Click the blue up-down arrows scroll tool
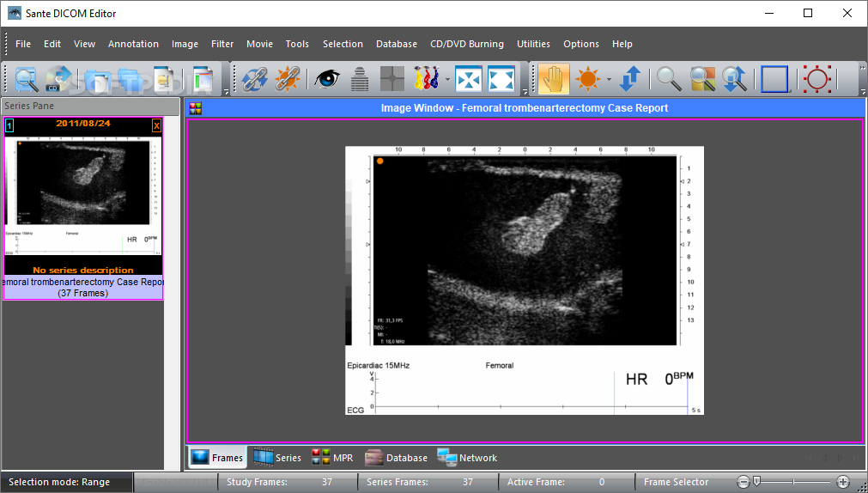868x493 pixels. pos(630,79)
